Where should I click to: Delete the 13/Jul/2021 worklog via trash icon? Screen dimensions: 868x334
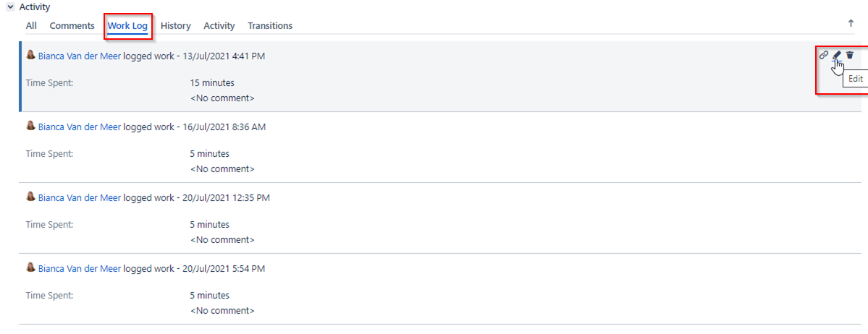pos(850,55)
